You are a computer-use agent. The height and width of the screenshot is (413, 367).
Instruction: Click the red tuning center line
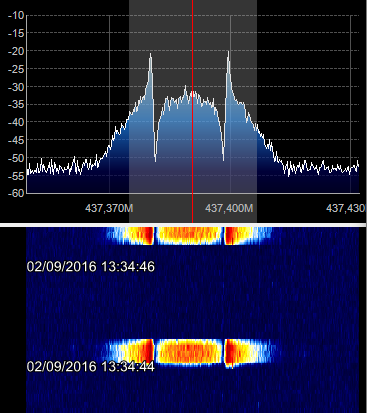[192, 110]
